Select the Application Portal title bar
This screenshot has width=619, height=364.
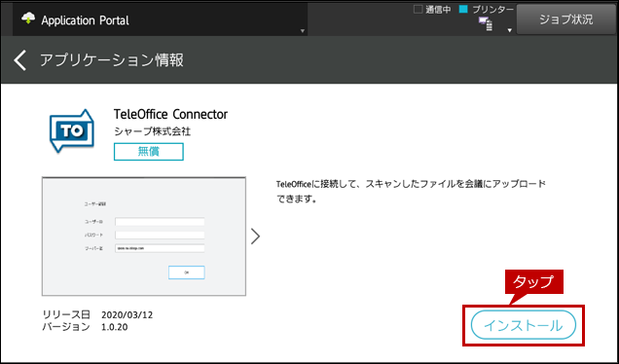(x=161, y=19)
